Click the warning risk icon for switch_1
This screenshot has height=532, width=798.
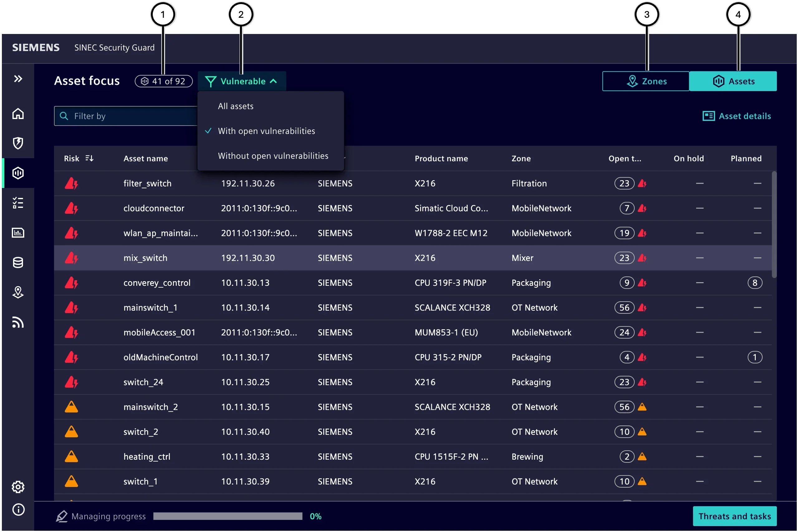pos(71,481)
